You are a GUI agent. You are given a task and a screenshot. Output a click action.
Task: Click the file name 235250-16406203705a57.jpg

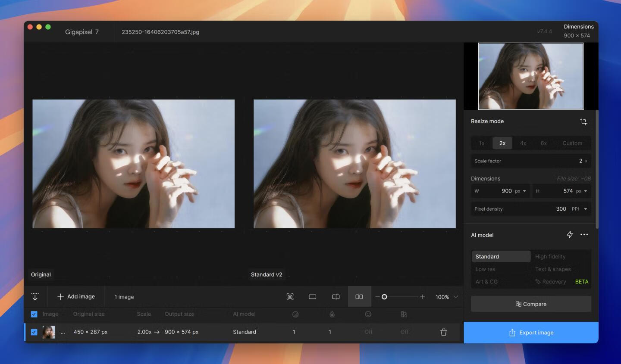tap(160, 32)
